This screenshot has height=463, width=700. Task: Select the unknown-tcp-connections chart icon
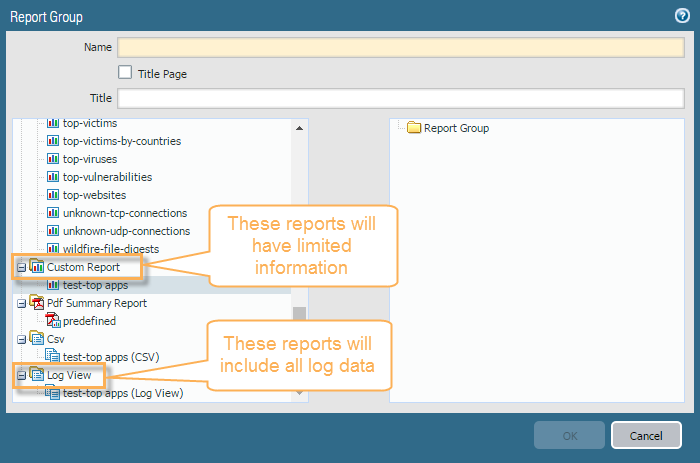(x=53, y=213)
